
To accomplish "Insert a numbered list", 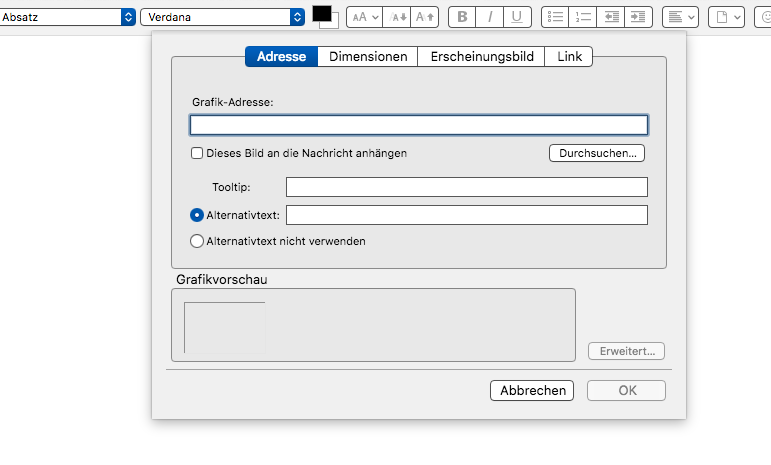I will (x=584, y=17).
